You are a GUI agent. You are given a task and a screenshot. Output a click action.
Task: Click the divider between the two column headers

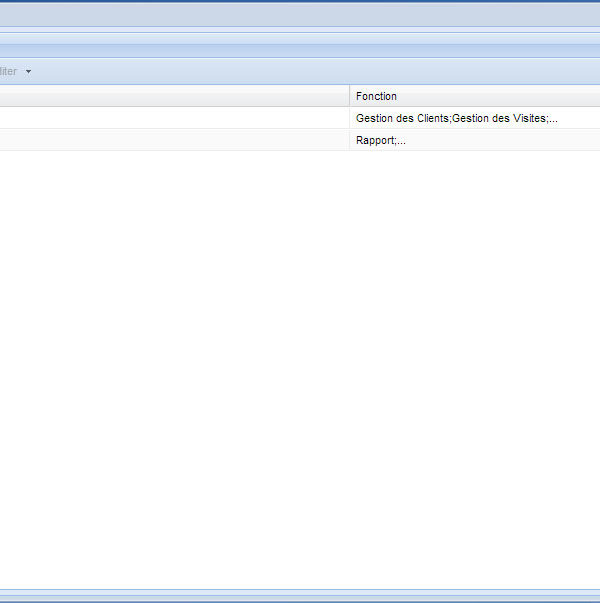coord(349,96)
